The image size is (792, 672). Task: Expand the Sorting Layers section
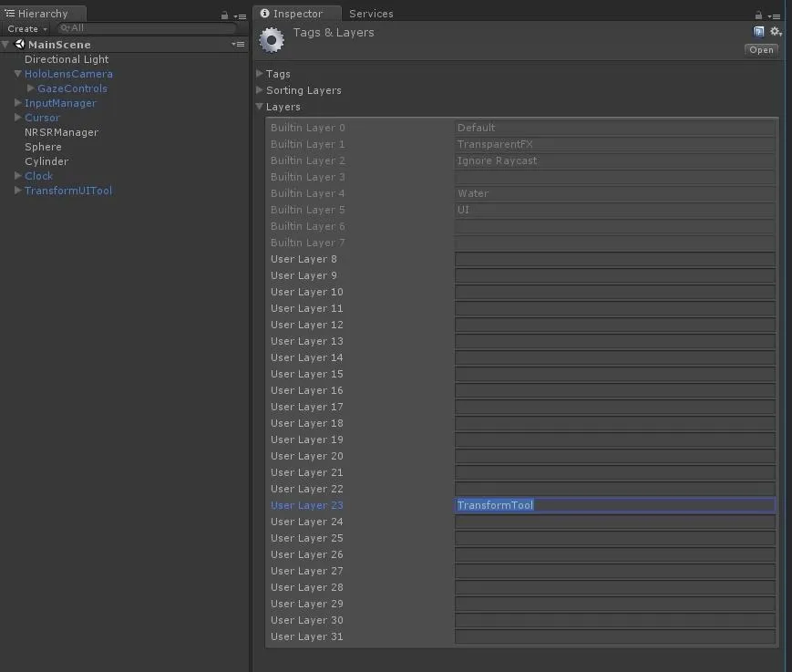click(260, 90)
